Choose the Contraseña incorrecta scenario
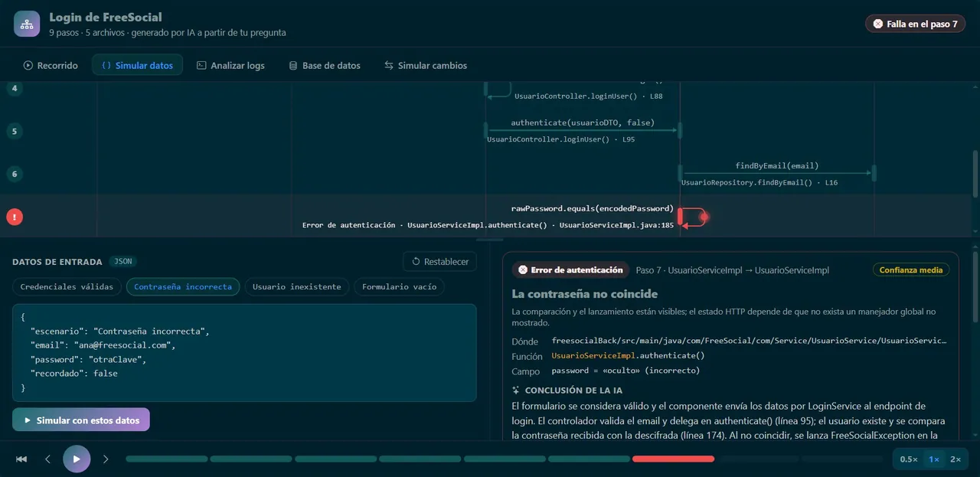 point(183,286)
